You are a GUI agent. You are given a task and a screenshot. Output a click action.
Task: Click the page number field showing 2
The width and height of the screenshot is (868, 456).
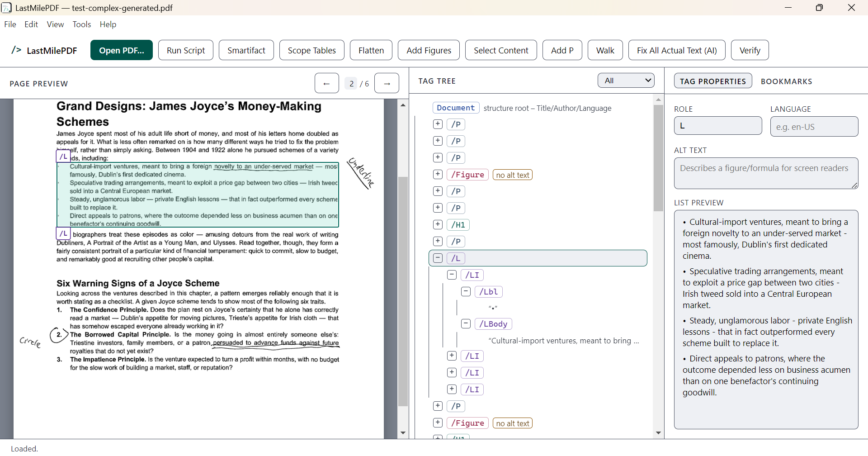tap(351, 83)
